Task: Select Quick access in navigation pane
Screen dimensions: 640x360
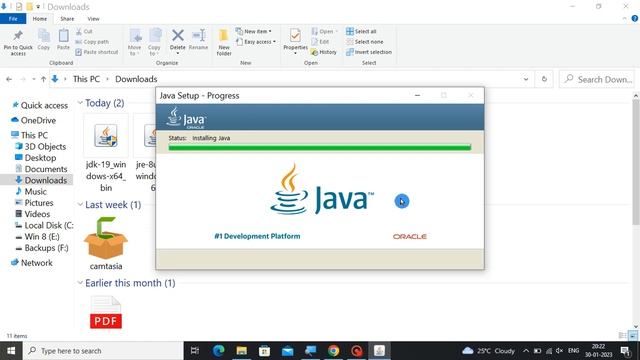Action: pos(40,105)
